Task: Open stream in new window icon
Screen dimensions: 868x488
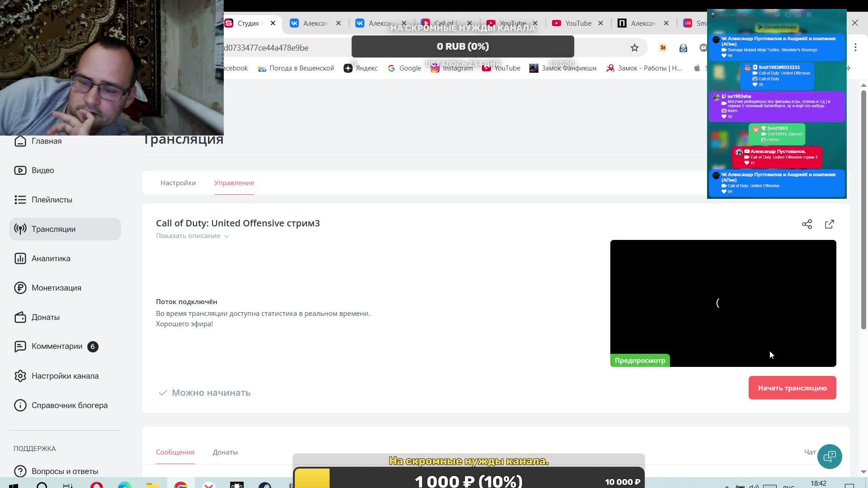Action: click(x=830, y=224)
